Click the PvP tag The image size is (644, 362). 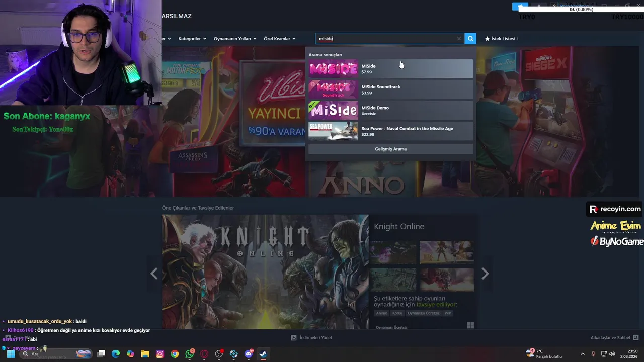point(448,313)
